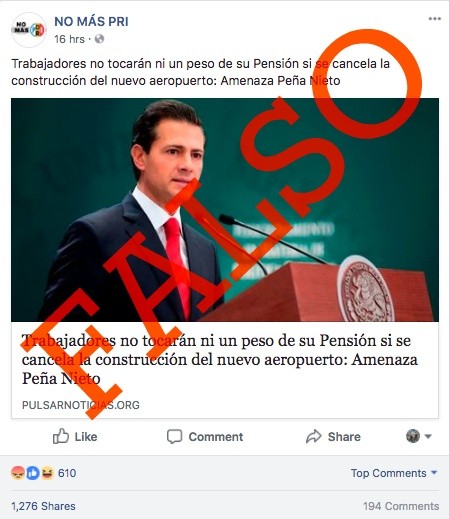This screenshot has width=449, height=519.
Task: Click the 16 hrs timestamp link
Action: [69, 39]
